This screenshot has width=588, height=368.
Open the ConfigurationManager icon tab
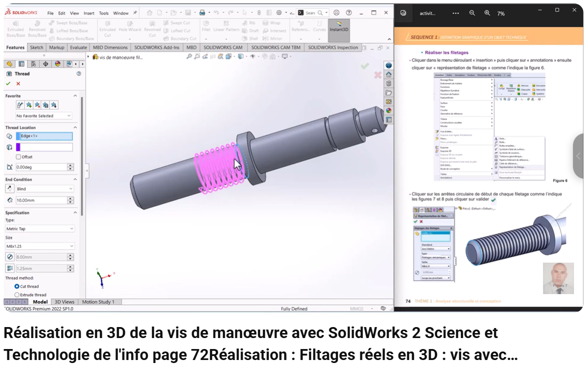point(33,64)
